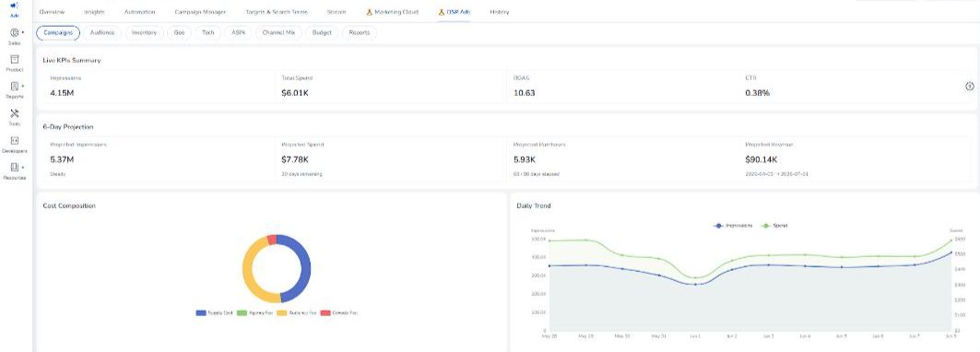This screenshot has width=980, height=352.
Task: Click the $90.14K Projected Revenue value
Action: (761, 159)
